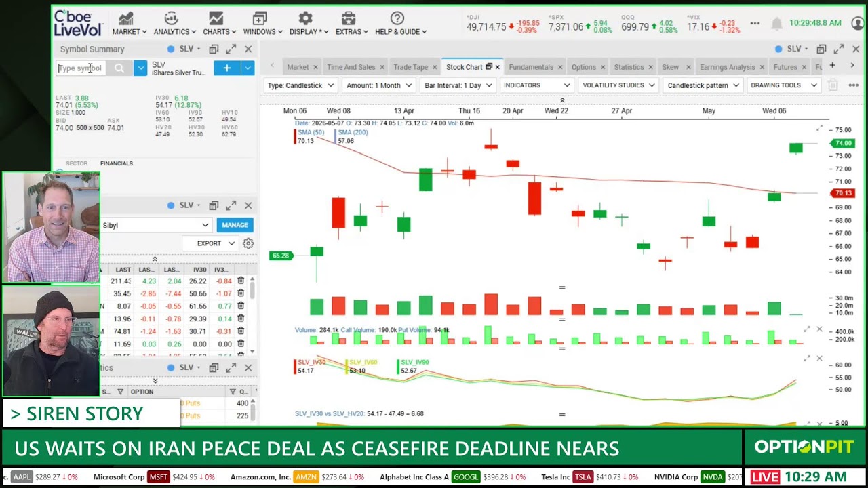Open the Bar Interval dropdown
868x488 pixels.
coord(457,85)
